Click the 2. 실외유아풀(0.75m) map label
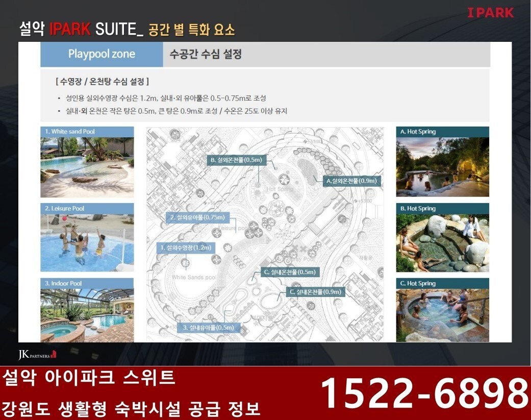This screenshot has width=531, height=420. coord(197,217)
